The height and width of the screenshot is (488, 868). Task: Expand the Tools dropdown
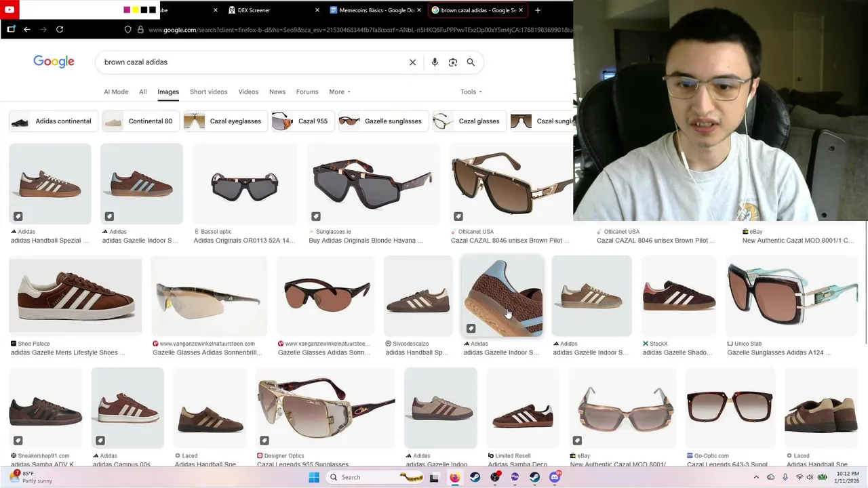[471, 91]
